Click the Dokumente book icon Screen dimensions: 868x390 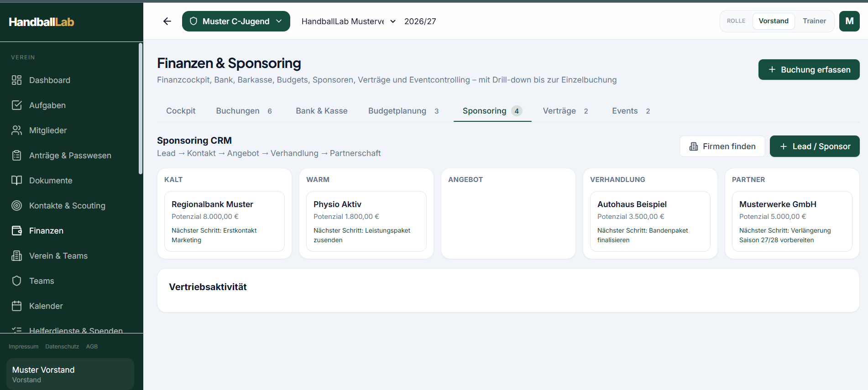tap(16, 181)
